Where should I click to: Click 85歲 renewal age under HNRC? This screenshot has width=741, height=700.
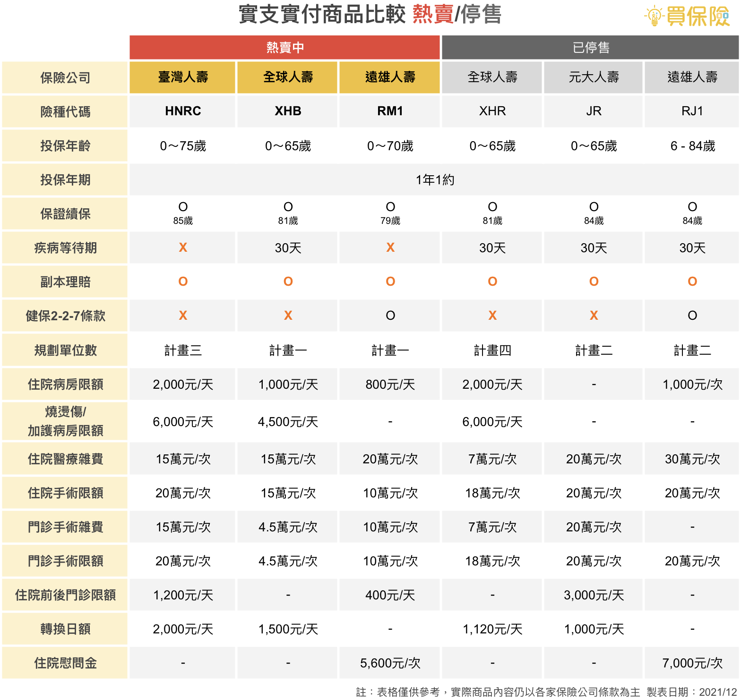(183, 221)
